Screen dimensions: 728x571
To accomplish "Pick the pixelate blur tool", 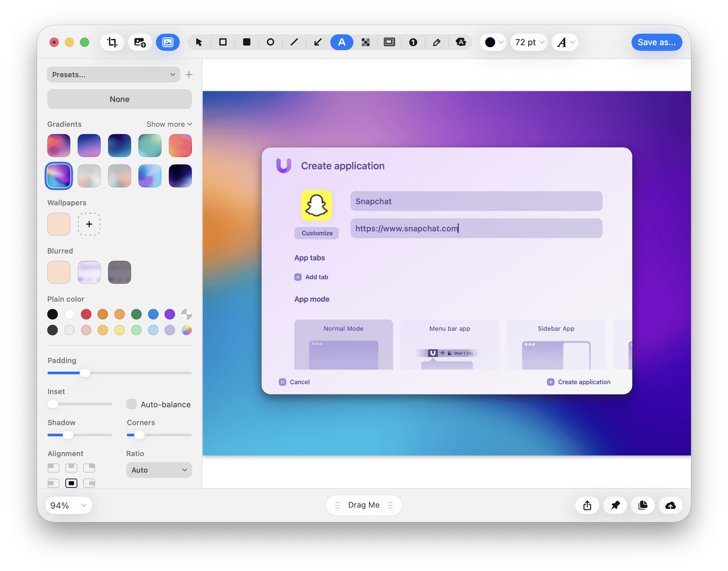I will click(x=365, y=42).
